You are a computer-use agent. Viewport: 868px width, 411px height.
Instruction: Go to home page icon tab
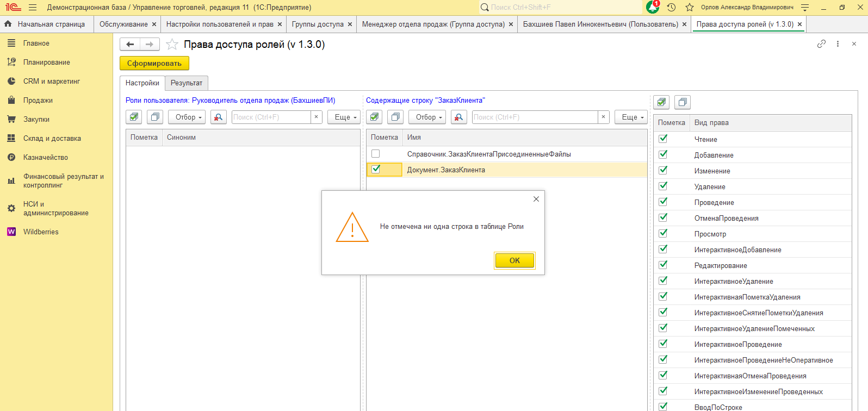[x=8, y=24]
